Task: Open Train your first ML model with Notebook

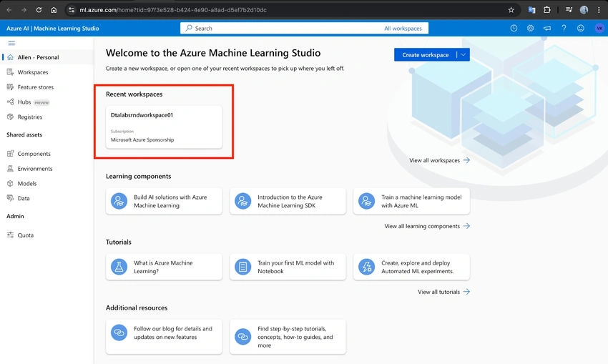Action: (x=288, y=267)
